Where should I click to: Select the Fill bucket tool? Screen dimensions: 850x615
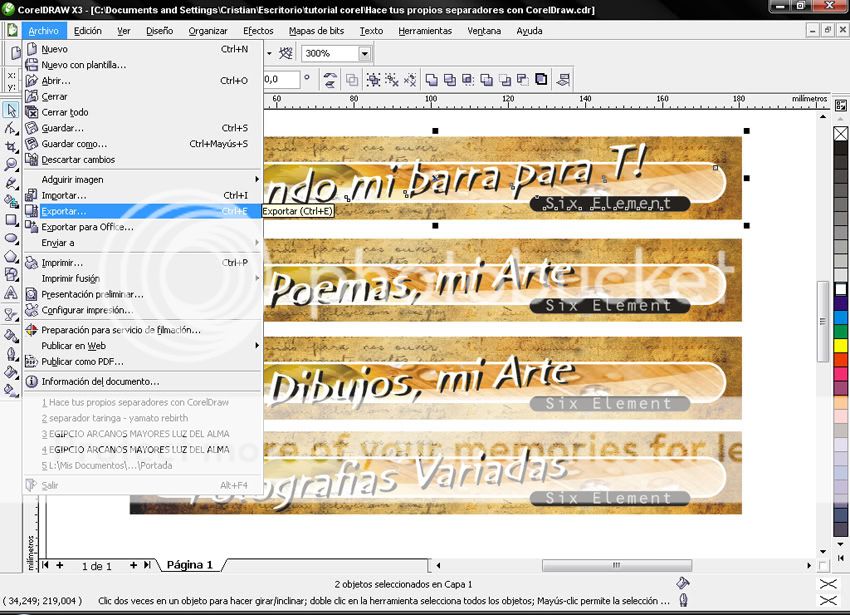[11, 372]
